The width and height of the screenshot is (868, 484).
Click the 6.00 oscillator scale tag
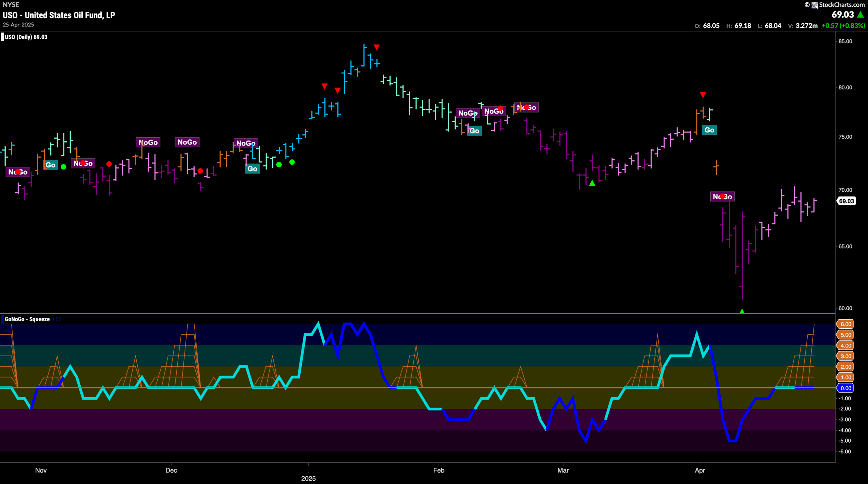(x=846, y=324)
